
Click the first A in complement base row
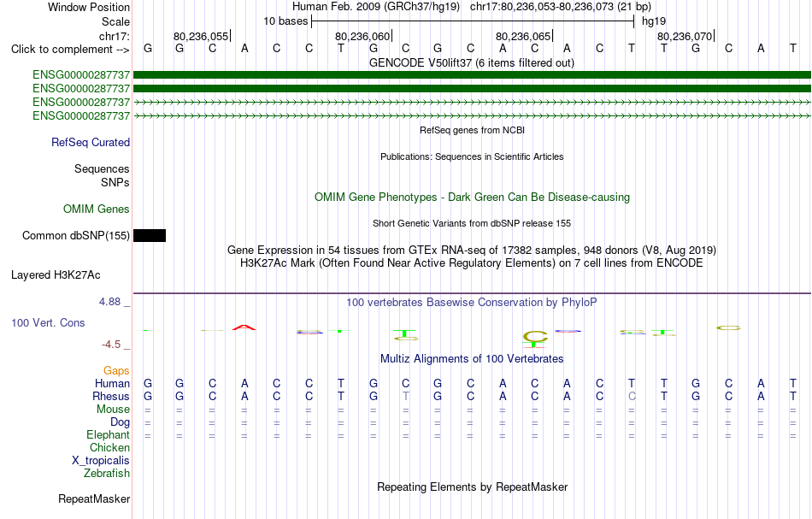click(244, 49)
